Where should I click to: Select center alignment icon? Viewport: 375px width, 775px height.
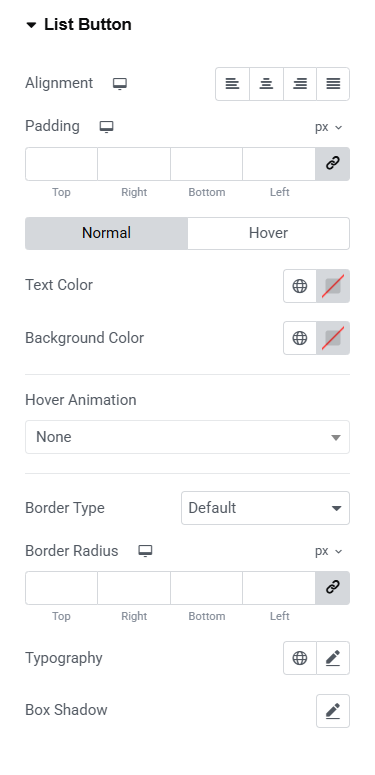pos(266,84)
